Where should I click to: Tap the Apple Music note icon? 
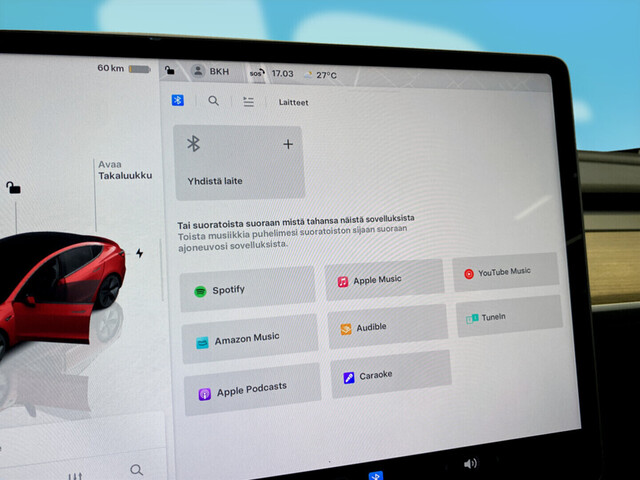click(x=343, y=282)
